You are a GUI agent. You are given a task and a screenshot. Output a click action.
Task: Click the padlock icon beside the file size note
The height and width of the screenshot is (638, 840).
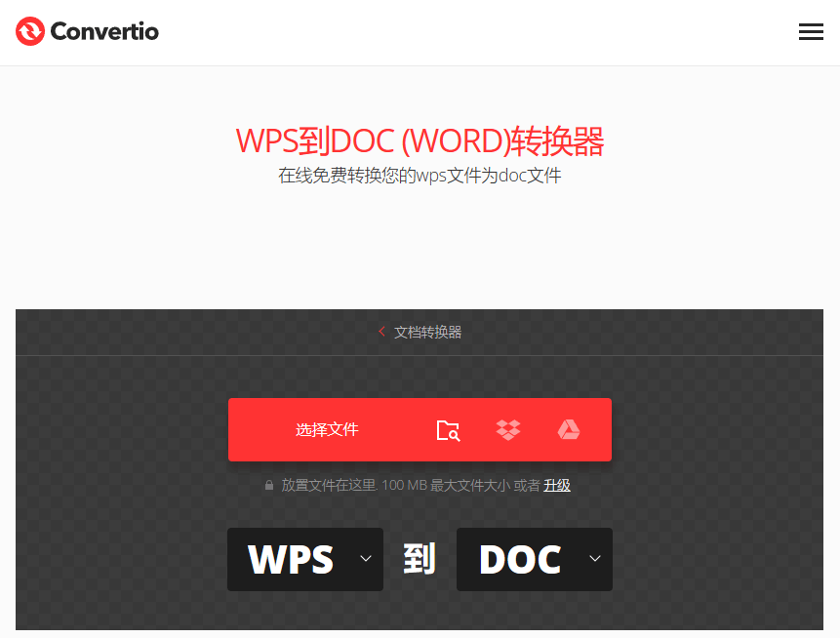[269, 485]
